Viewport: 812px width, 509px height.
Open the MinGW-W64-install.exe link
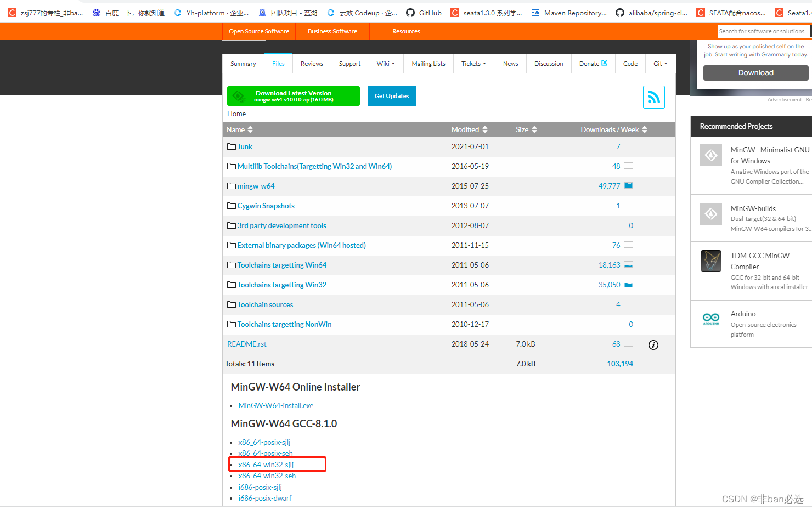[276, 405]
